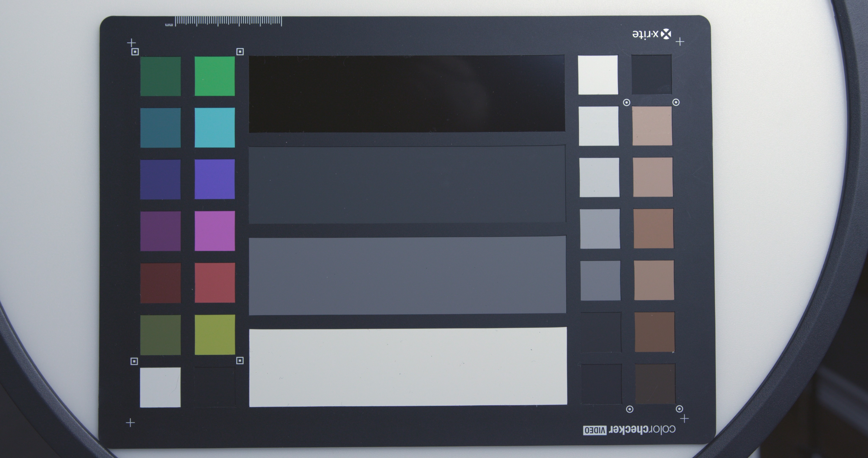
Task: Click the "colorchecker" wordmark
Action: click(x=642, y=429)
